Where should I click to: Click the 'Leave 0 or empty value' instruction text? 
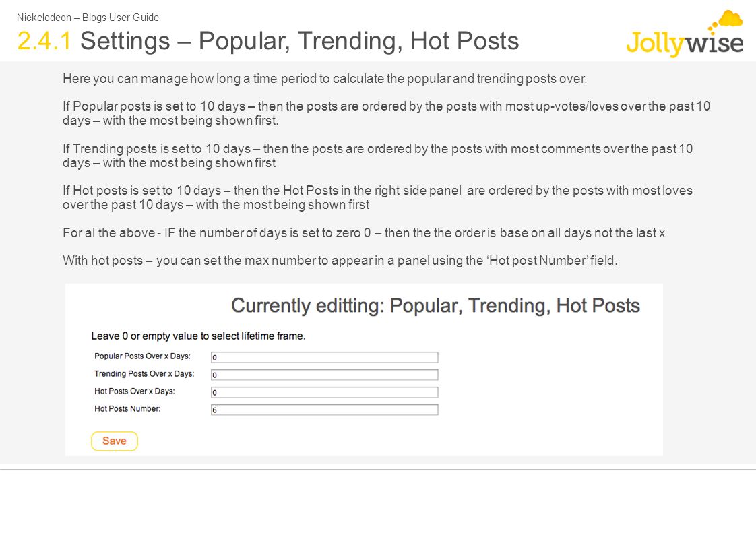coord(198,336)
